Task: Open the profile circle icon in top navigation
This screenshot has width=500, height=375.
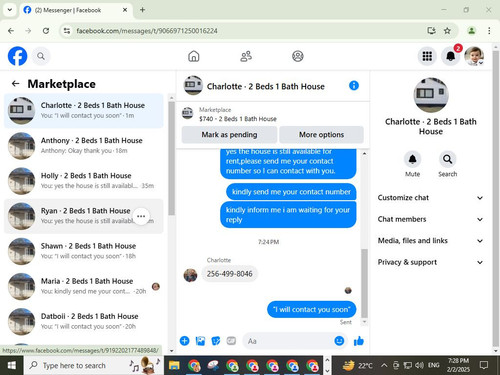Action: click(298, 56)
